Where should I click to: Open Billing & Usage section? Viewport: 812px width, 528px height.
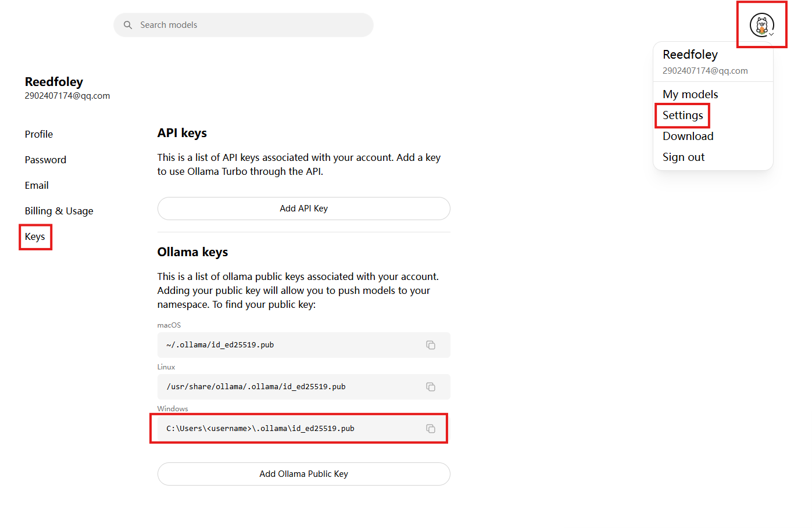click(x=59, y=211)
